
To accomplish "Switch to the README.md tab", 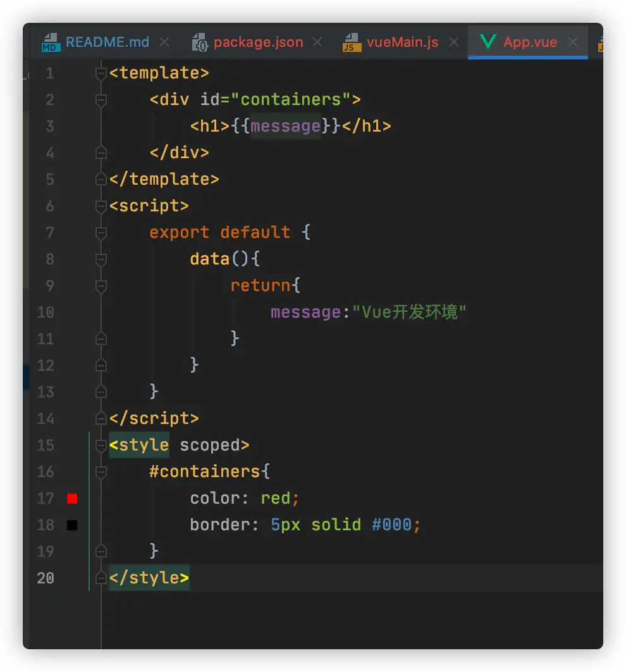I will point(107,42).
